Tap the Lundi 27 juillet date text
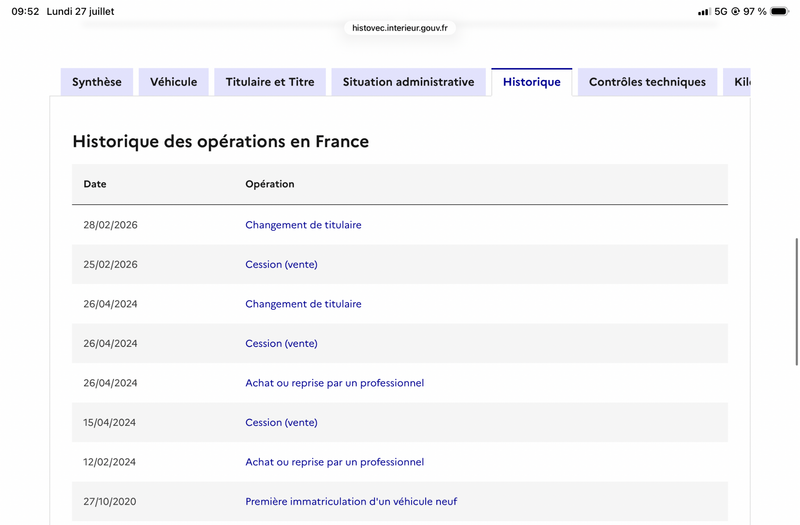 click(x=81, y=11)
